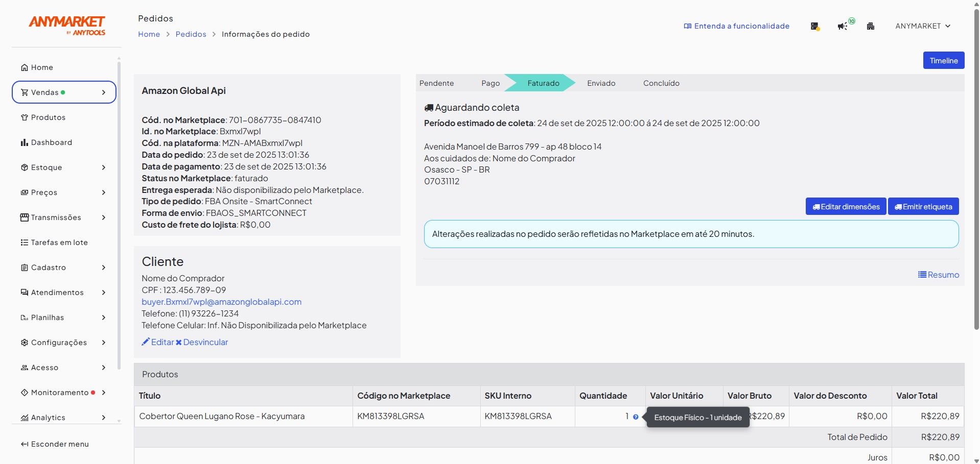The image size is (980, 464).
Task: Click the Atendimentos chat icon
Action: coord(25,292)
